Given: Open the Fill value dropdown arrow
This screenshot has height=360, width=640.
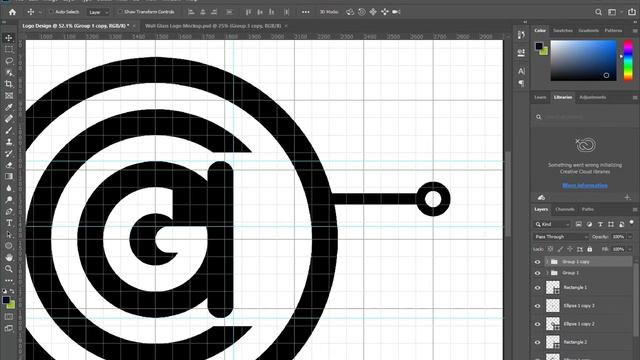Looking at the screenshot, I should click(x=630, y=249).
